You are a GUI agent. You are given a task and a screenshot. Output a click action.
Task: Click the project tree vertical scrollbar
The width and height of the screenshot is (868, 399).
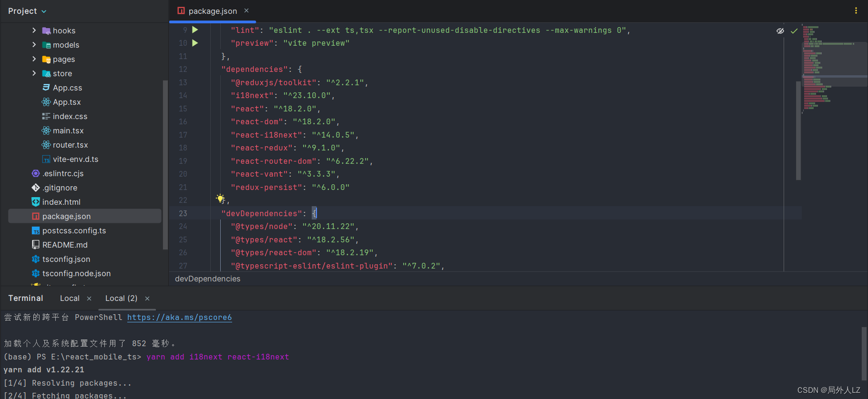pos(165,165)
